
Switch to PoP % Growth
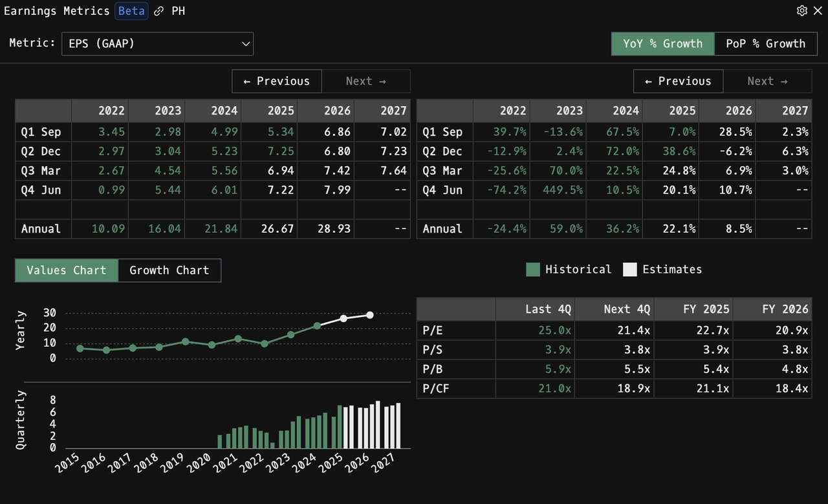click(766, 44)
